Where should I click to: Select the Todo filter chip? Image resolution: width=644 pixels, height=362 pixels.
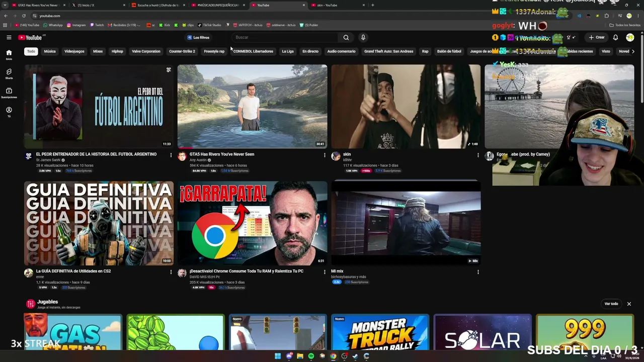31,51
